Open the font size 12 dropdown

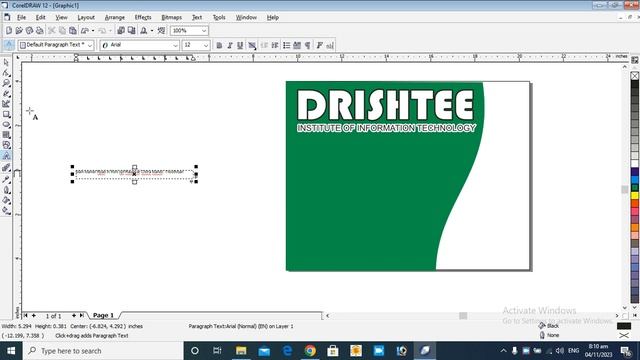[206, 45]
